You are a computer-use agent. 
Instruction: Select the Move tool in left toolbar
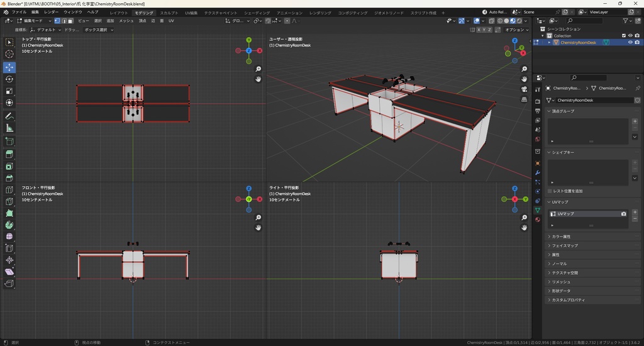pyautogui.click(x=9, y=67)
